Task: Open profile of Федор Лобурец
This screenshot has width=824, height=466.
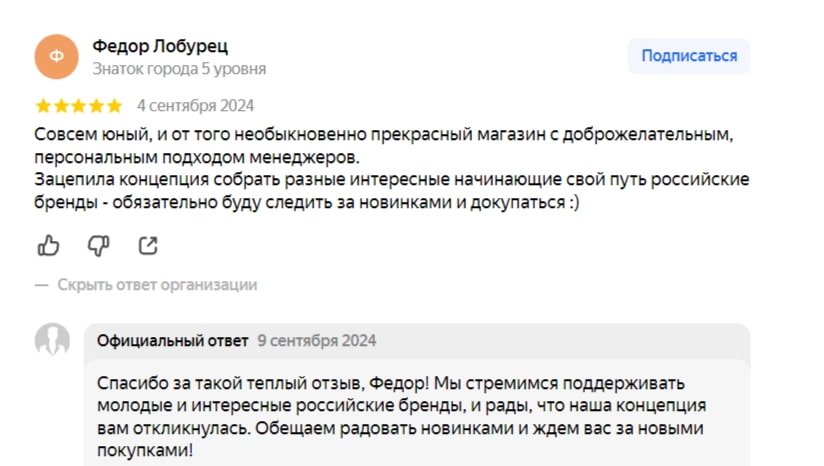Action: pyautogui.click(x=160, y=46)
